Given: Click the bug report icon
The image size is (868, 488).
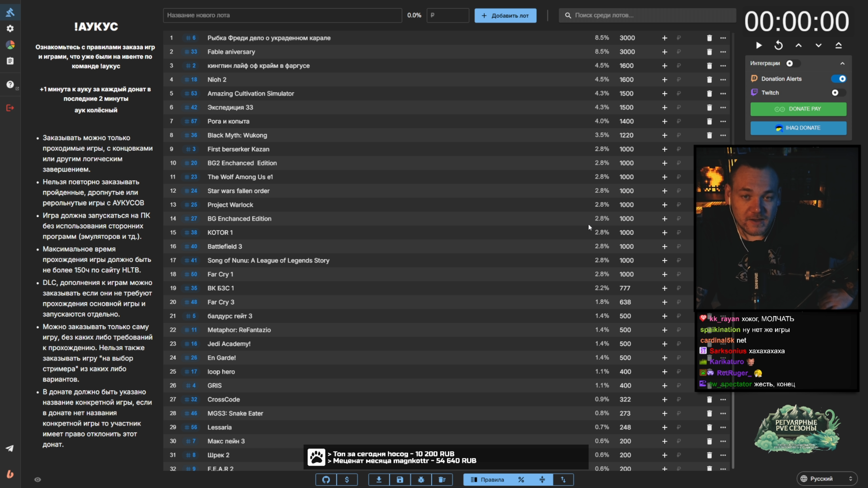Looking at the screenshot, I should click(421, 480).
